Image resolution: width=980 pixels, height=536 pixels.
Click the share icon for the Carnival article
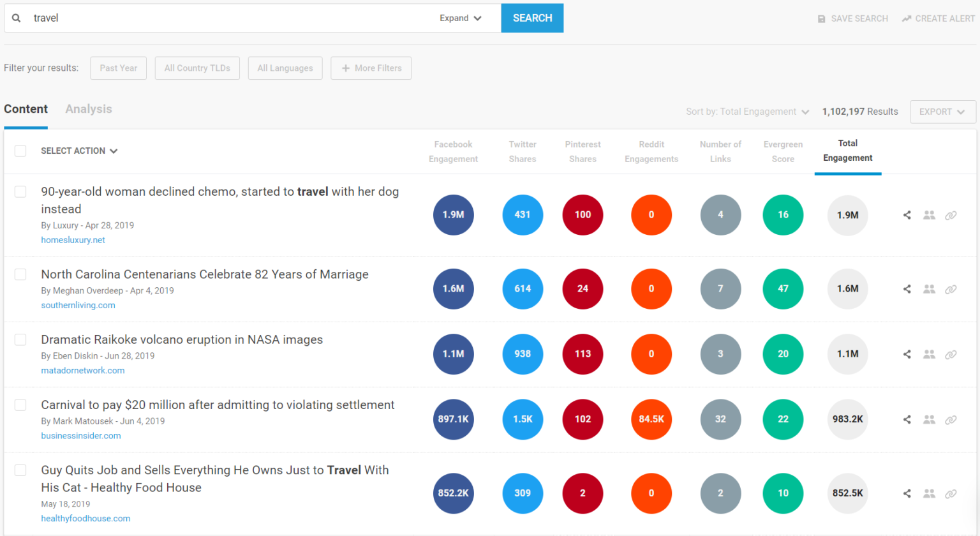(x=907, y=419)
